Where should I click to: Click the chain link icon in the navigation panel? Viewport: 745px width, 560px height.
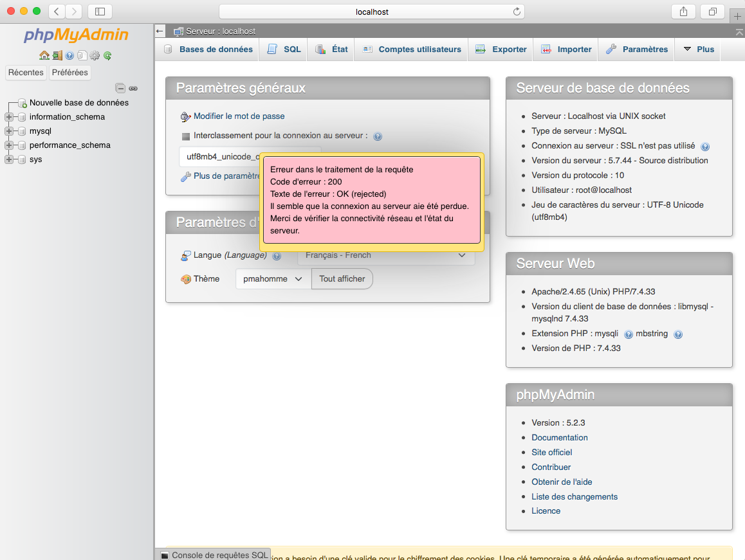[x=133, y=88]
